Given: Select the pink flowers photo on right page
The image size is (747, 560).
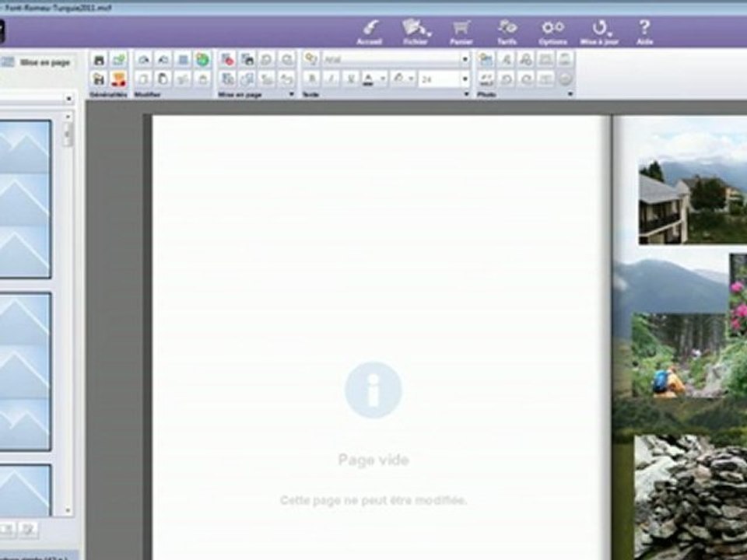Looking at the screenshot, I should click(x=738, y=296).
